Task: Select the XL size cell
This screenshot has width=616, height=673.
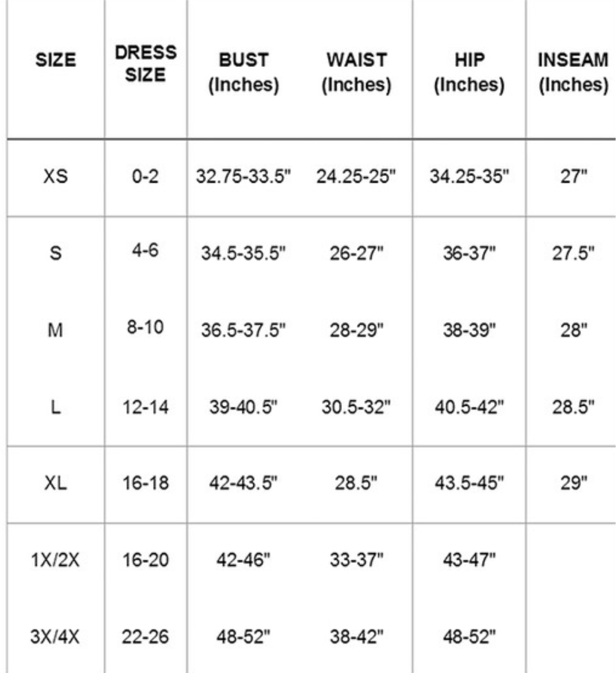Action: tap(55, 483)
